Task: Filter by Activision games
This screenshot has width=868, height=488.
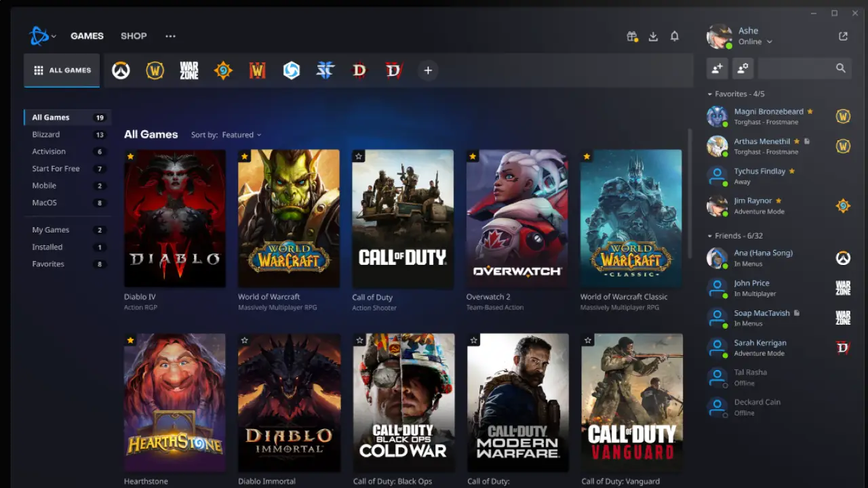Action: (66, 152)
